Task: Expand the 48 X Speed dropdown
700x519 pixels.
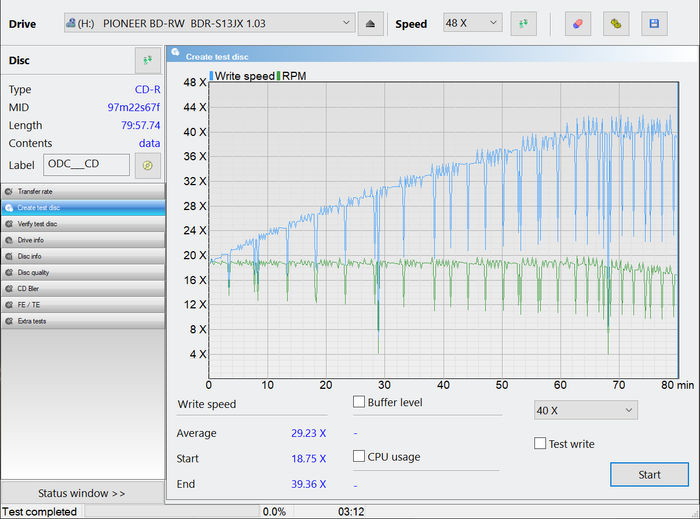Action: click(472, 23)
